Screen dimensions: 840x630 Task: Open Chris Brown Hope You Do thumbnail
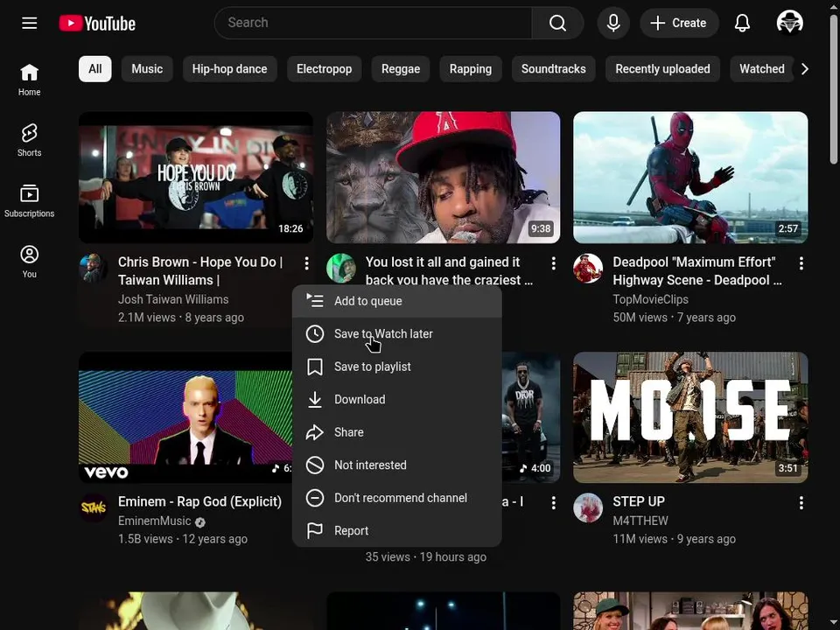pos(196,178)
